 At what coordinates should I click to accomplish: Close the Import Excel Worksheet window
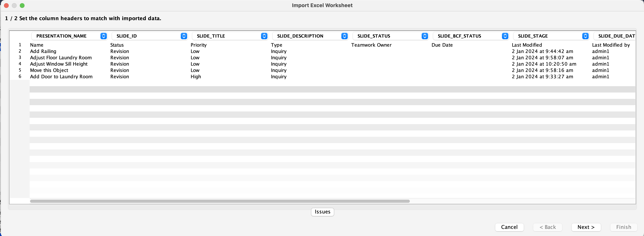tap(7, 6)
